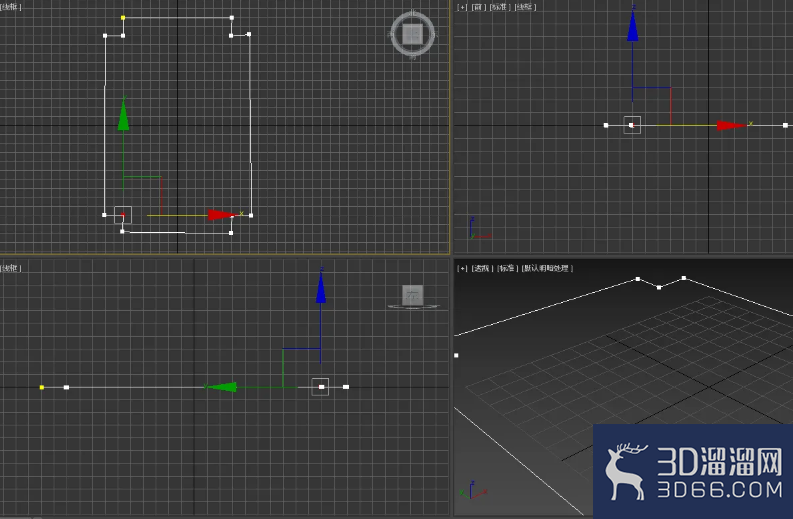Grab the green Y-axis arrow in Left viewport
The height and width of the screenshot is (519, 793).
tap(222, 387)
